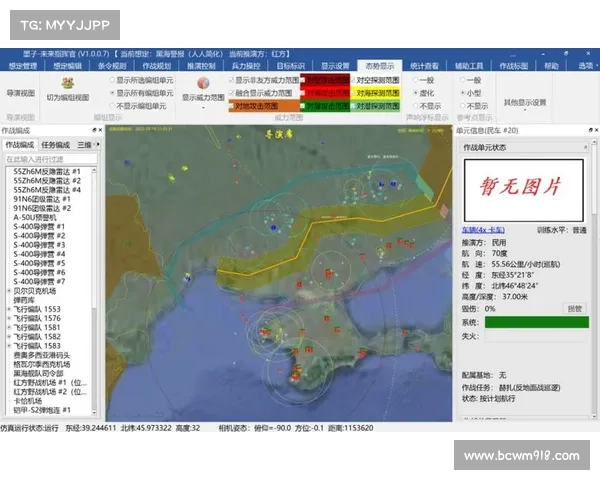Click the 显示威力范围 red circle icon
Image resolution: width=600 pixels, height=480 pixels.
tap(202, 83)
